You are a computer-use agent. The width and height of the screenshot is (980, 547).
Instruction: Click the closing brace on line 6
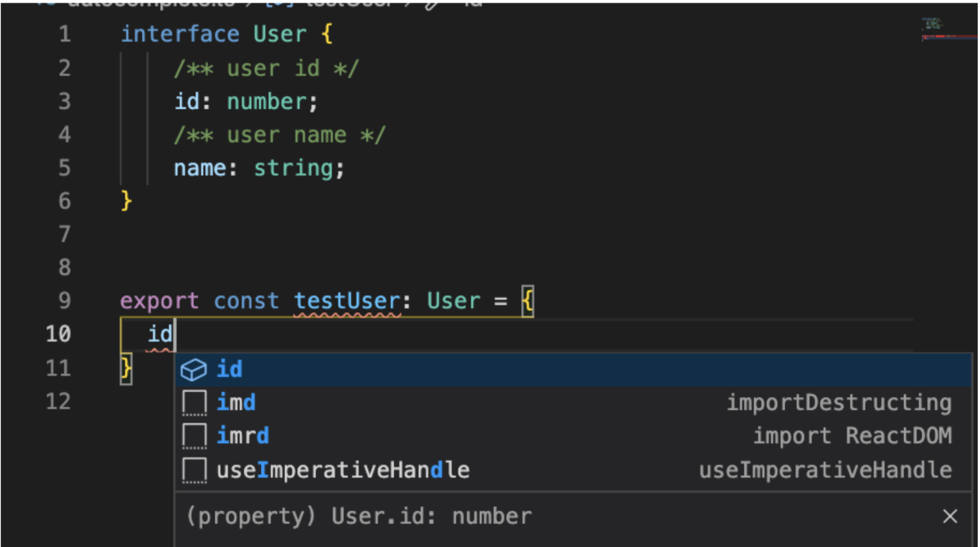point(126,200)
